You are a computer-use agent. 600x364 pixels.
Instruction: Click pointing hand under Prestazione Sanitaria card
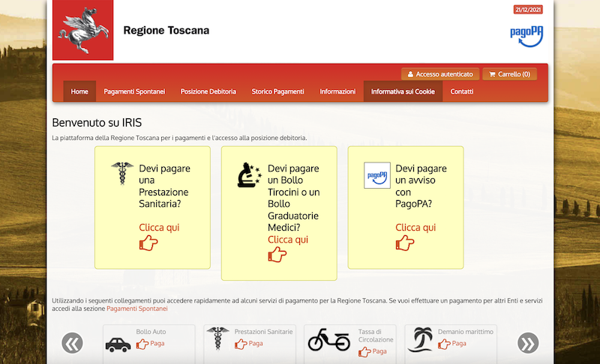pyautogui.click(x=148, y=243)
